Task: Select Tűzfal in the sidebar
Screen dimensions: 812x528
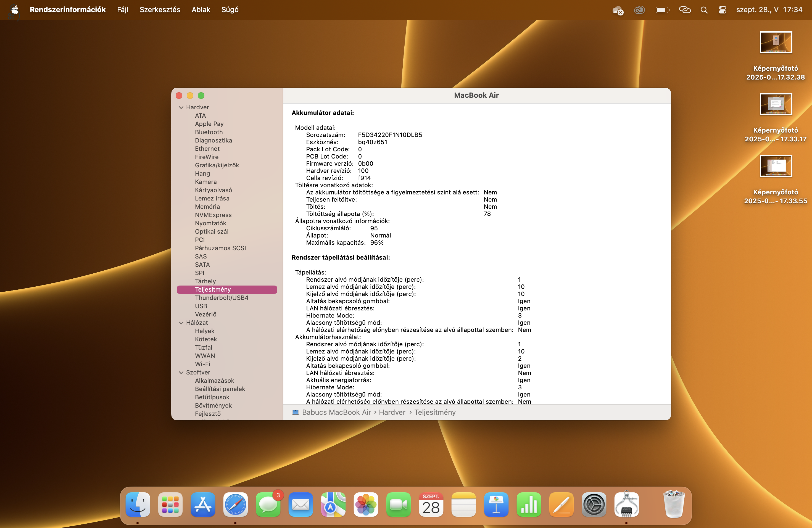Action: [203, 348]
